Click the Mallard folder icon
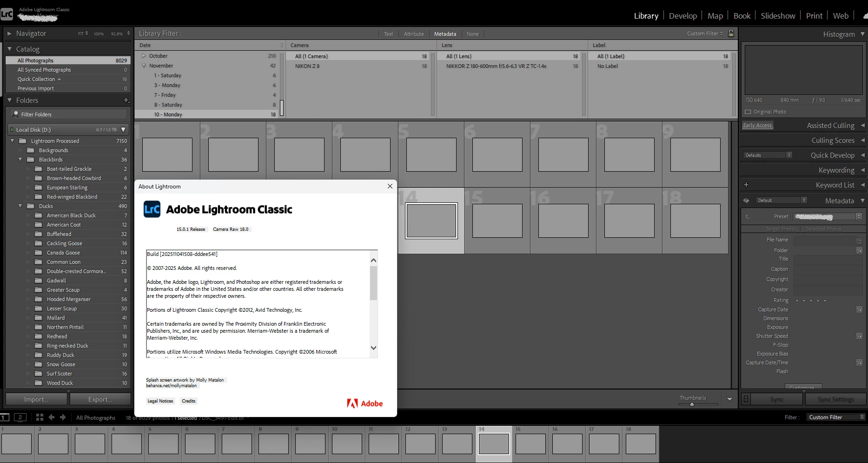The image size is (868, 463). point(39,318)
